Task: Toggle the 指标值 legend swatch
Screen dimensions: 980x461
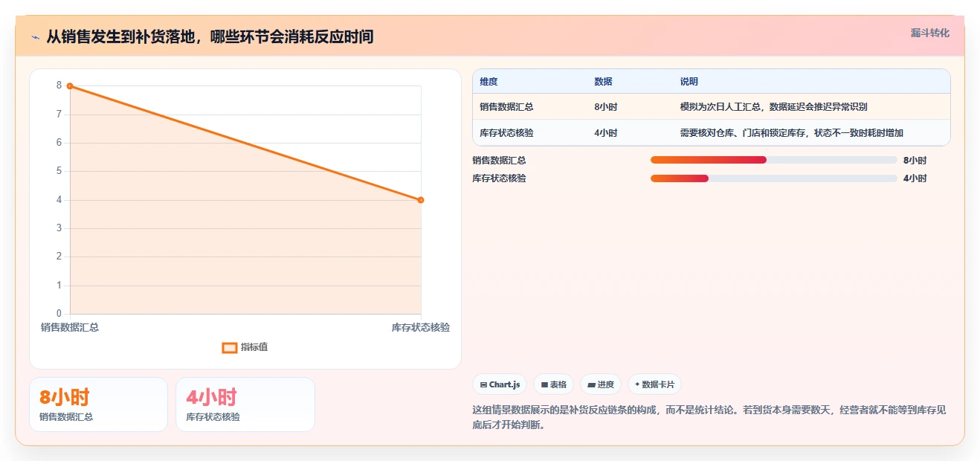Action: (x=230, y=347)
